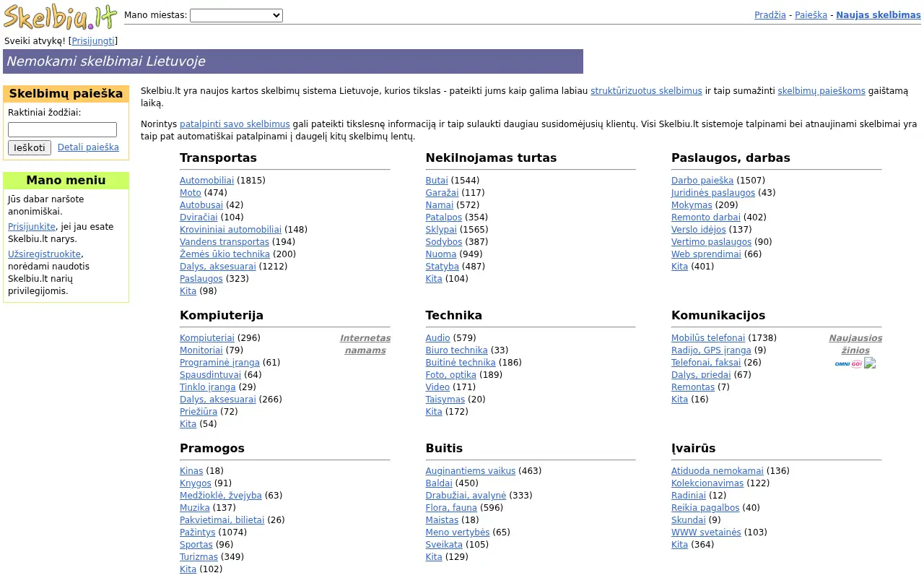
Task: Select the Foto, optika category
Action: tap(451, 375)
